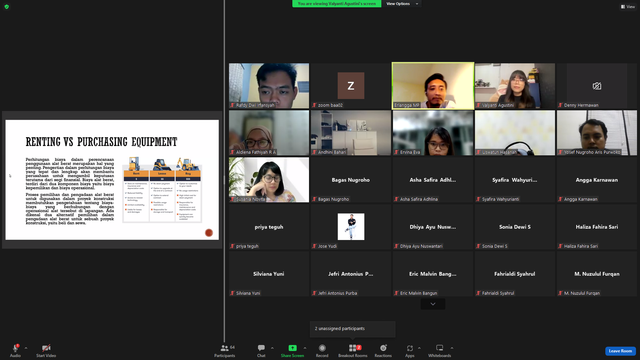640x360 pixels.
Task: Click muted mic icon beside zoom baa02 name
Action: pos(314,105)
